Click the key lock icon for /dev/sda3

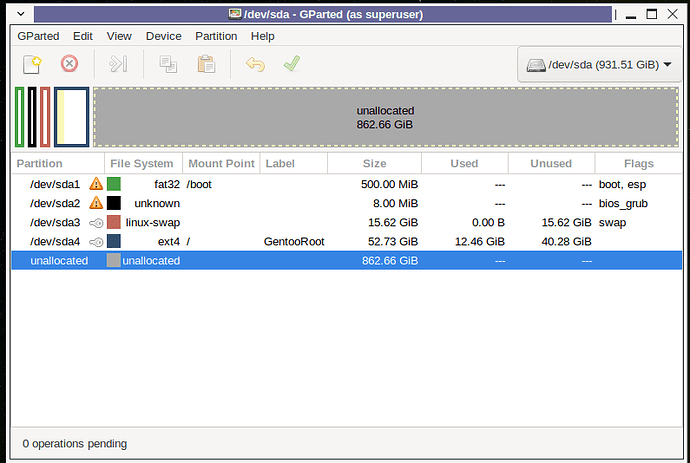tap(96, 223)
